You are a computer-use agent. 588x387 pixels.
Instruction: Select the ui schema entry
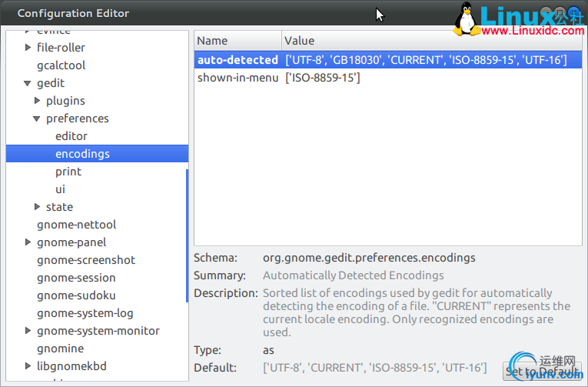pos(61,189)
